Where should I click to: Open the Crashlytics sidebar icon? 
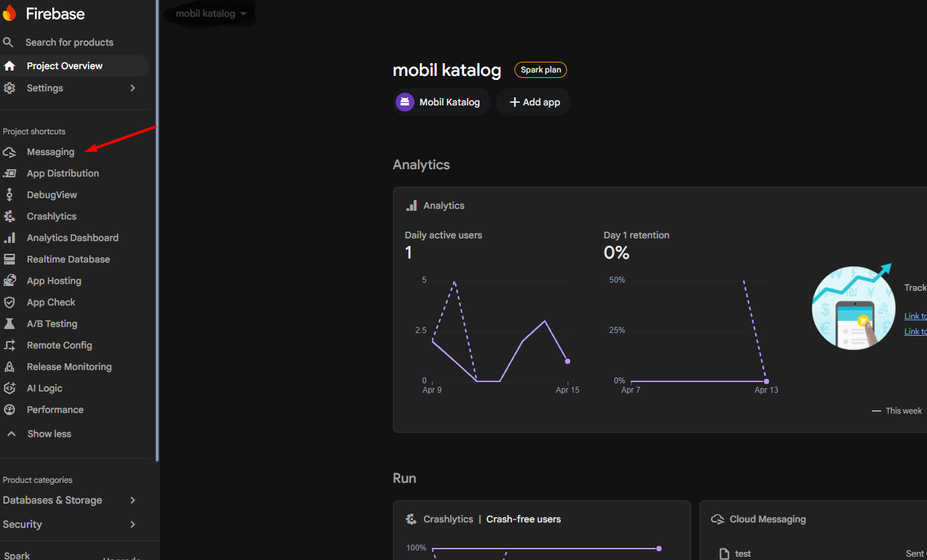(x=9, y=216)
